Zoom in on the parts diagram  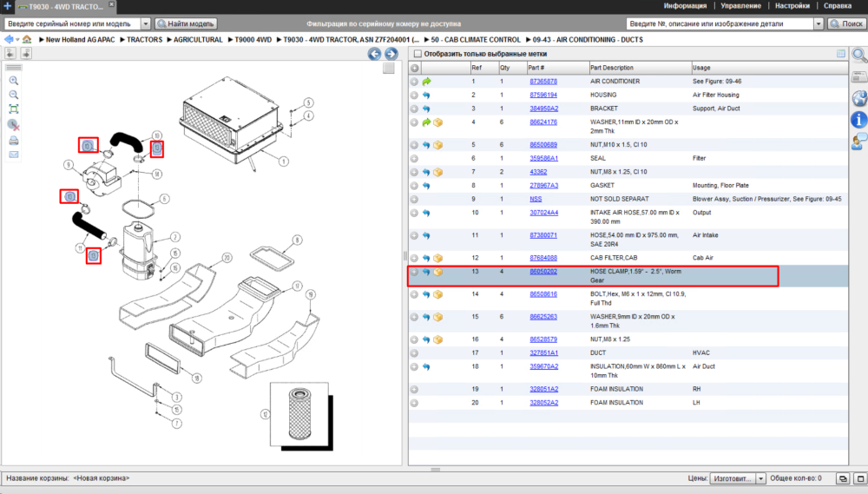14,81
